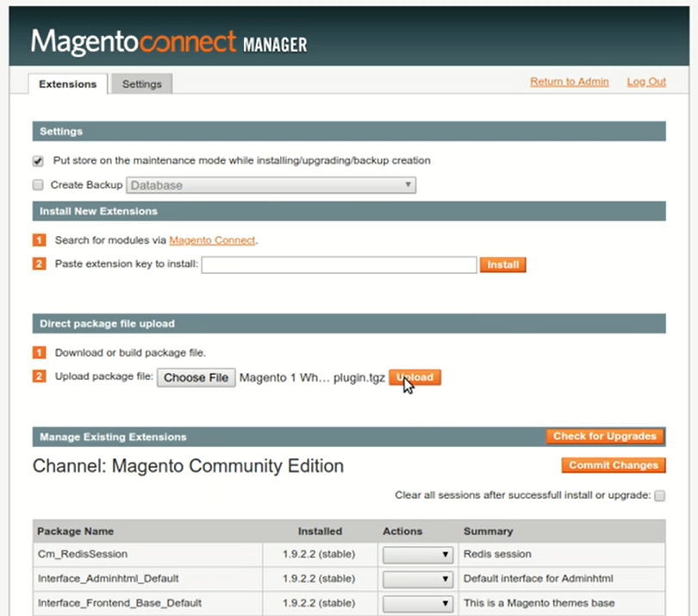
Task: Open the Database backup type dropdown
Action: click(271, 184)
